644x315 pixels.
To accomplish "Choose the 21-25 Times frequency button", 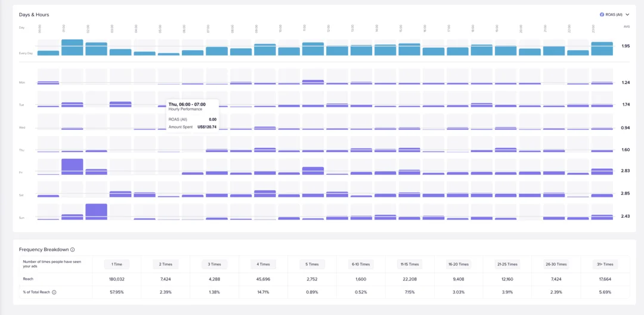I will point(507,264).
